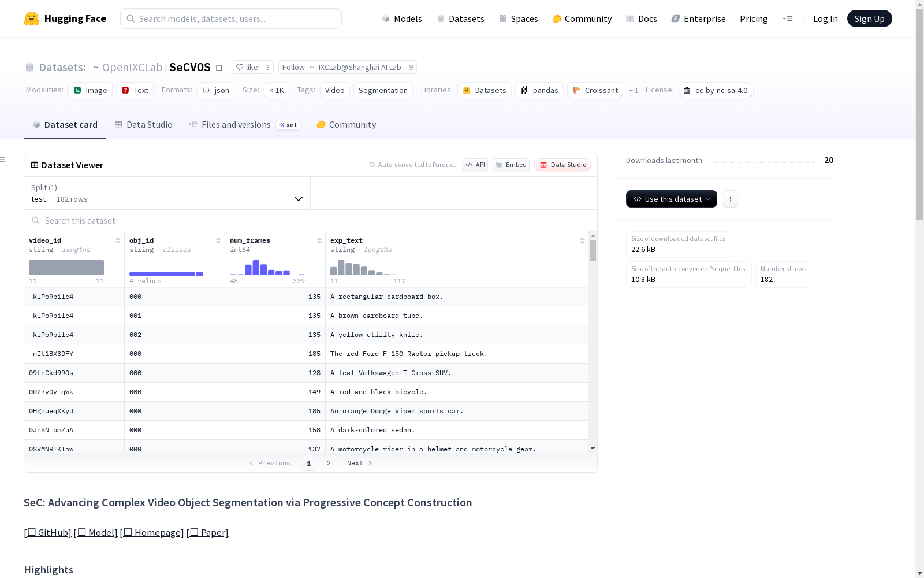Switch to the Data Studio tab
924x578 pixels.
point(143,125)
